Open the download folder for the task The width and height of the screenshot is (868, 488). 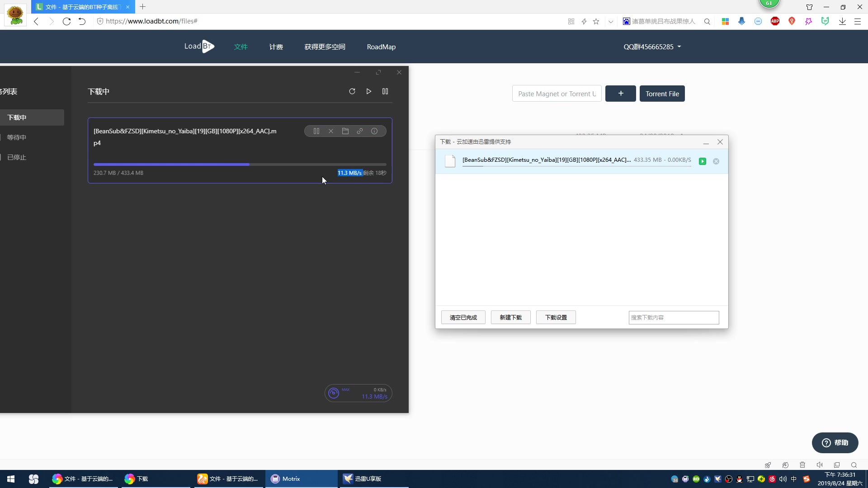tap(345, 131)
